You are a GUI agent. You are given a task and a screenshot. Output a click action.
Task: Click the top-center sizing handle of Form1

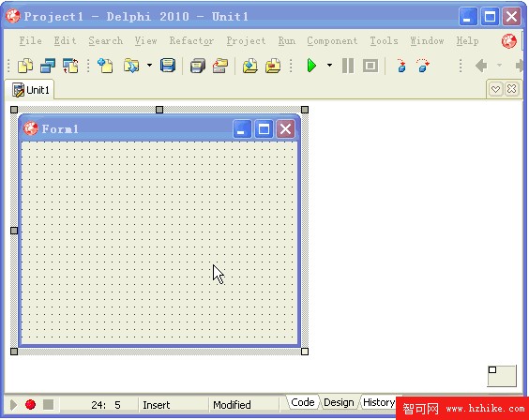click(x=159, y=110)
